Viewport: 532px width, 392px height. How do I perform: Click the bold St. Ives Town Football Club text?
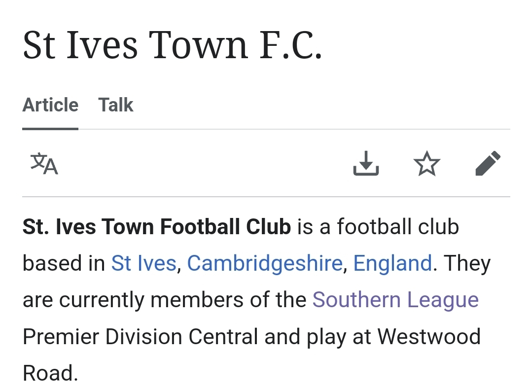[x=157, y=227]
